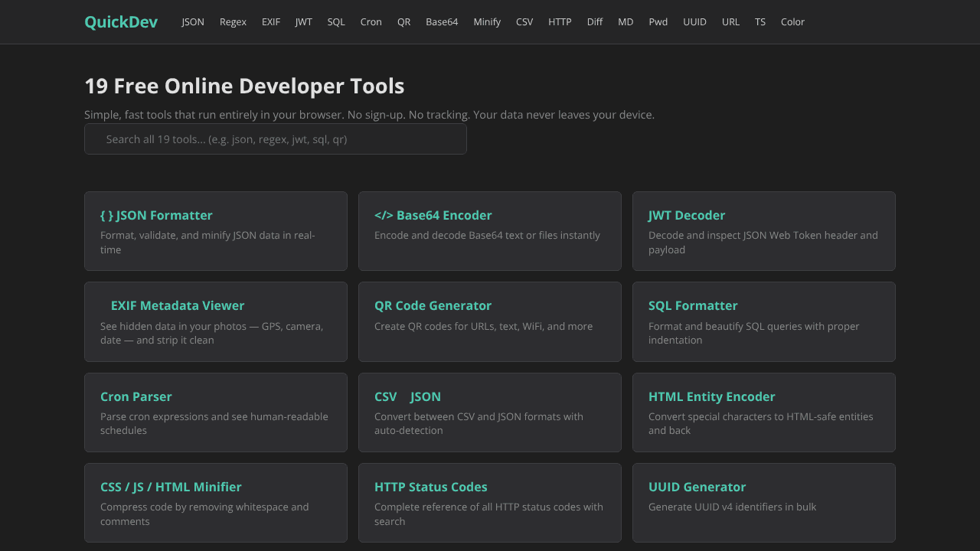
Task: Open JWT in the top navigation
Action: 304,22
